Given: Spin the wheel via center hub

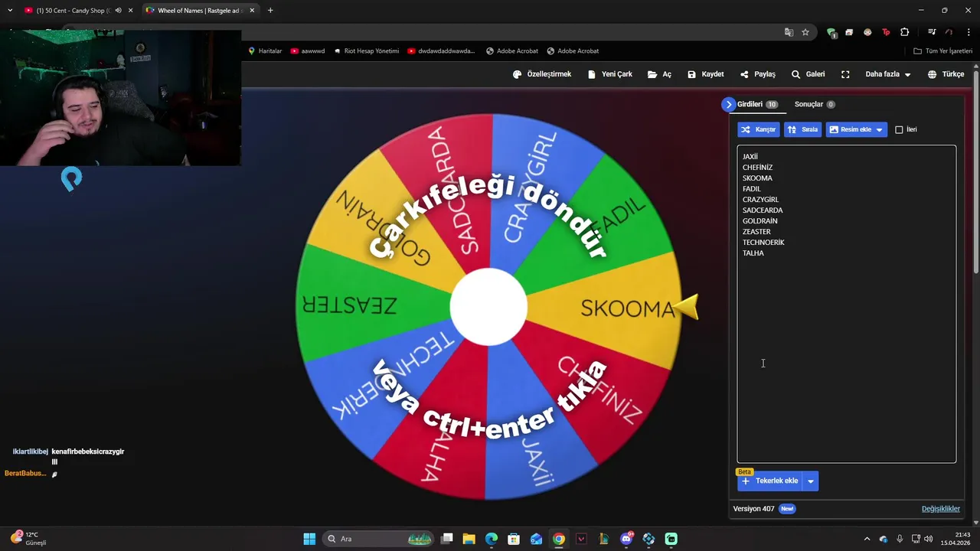Looking at the screenshot, I should click(x=488, y=307).
